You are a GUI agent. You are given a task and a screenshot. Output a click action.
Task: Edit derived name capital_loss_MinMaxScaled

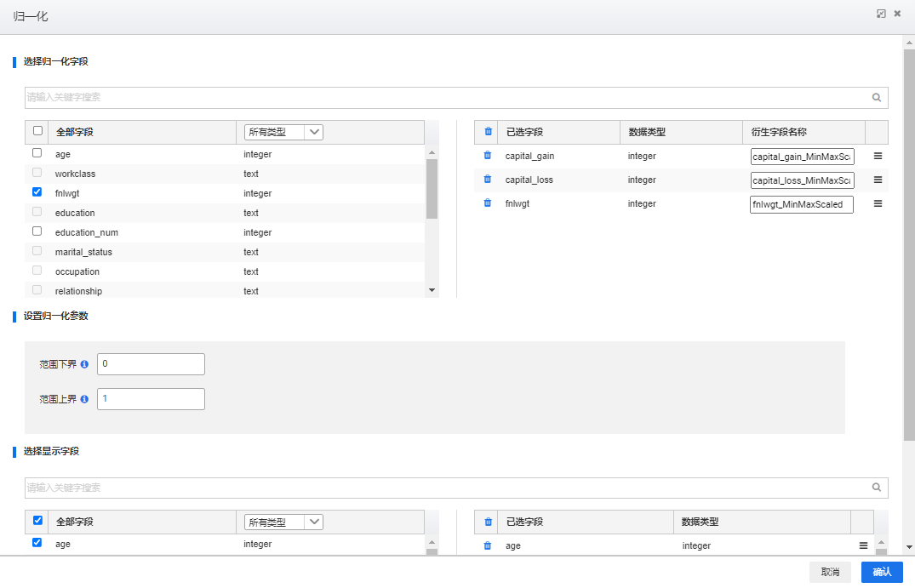[802, 180]
